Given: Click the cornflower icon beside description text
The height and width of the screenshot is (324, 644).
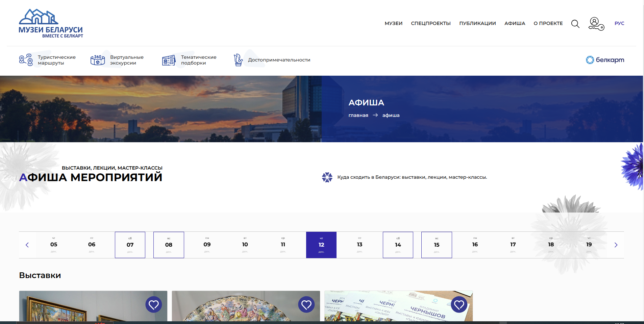Looking at the screenshot, I should [x=327, y=177].
